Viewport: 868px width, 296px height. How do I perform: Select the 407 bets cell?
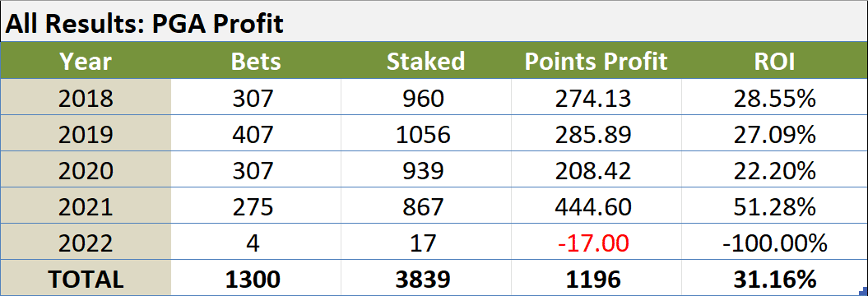point(256,135)
